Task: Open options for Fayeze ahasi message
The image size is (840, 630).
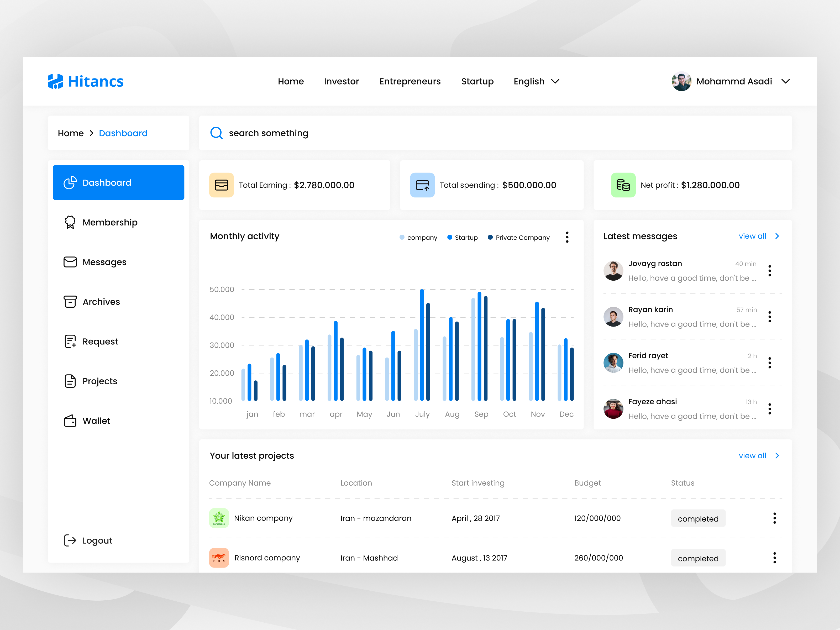Action: [x=770, y=409]
